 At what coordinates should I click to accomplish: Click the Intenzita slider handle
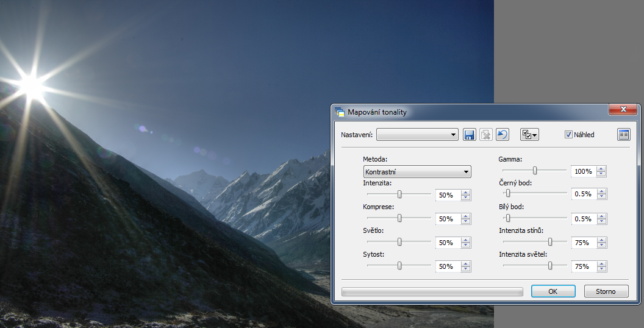399,194
